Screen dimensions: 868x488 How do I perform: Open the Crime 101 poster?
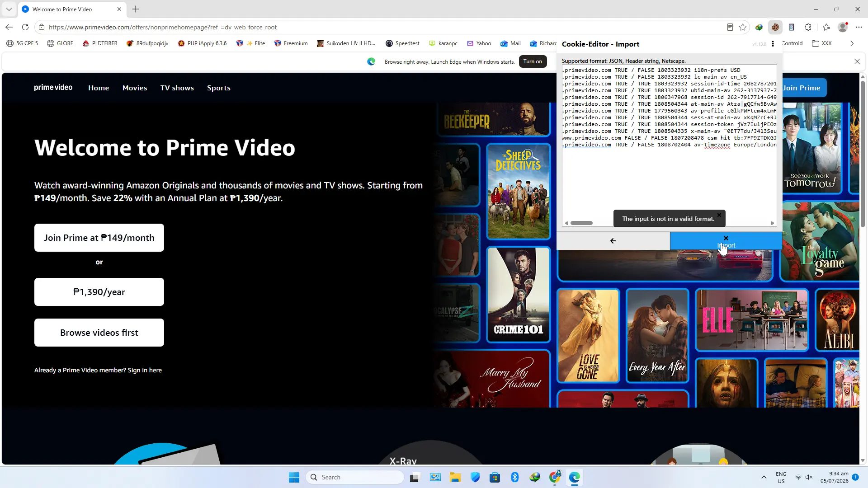click(519, 294)
